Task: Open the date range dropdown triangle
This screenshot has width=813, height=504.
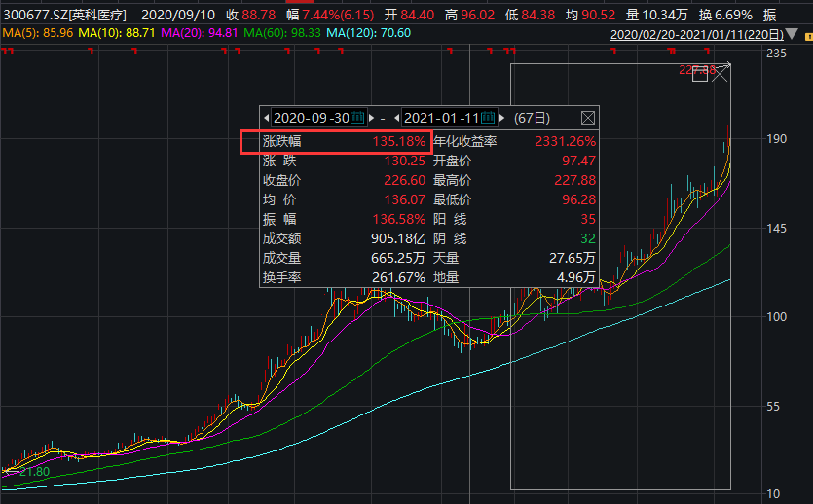Action: 792,34
